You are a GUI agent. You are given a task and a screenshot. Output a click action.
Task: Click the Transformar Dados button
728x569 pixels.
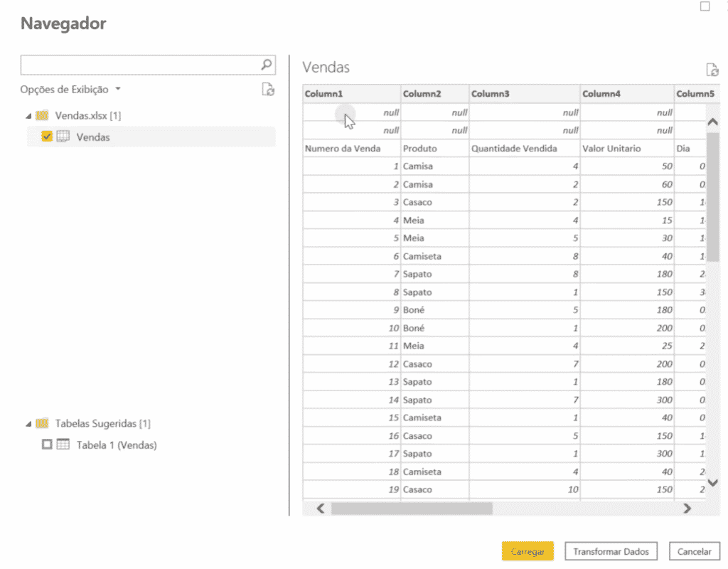pyautogui.click(x=611, y=551)
